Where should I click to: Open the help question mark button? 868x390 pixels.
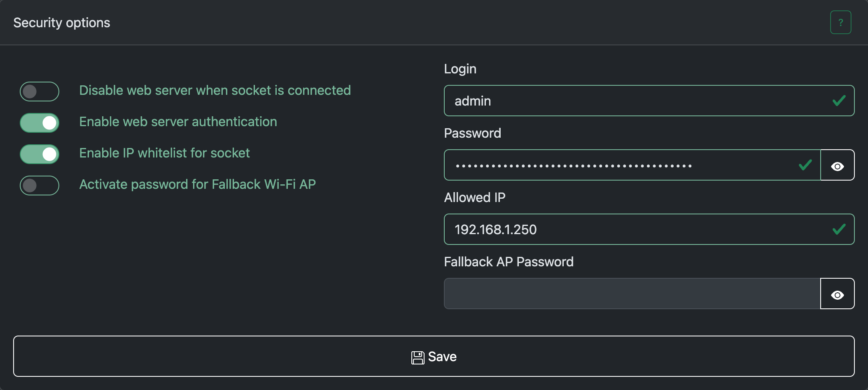click(840, 22)
